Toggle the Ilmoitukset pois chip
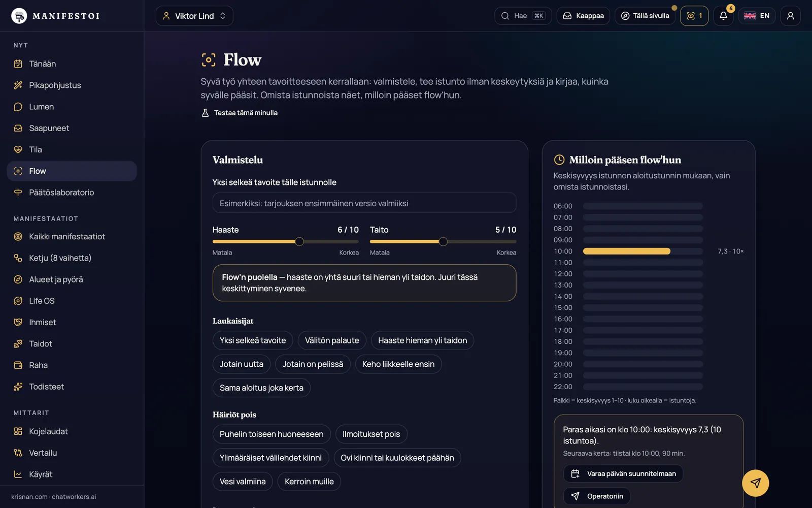 point(371,434)
